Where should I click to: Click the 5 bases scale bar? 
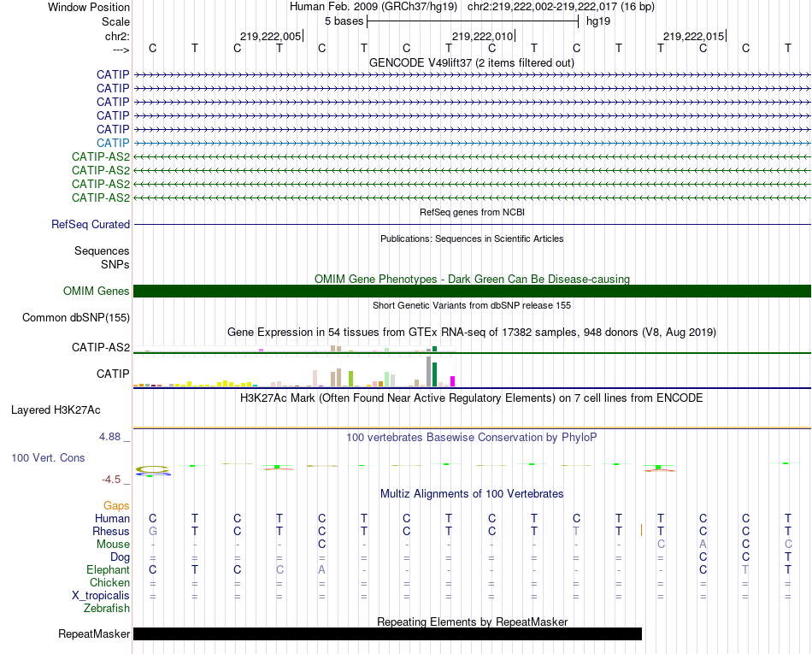[x=473, y=21]
